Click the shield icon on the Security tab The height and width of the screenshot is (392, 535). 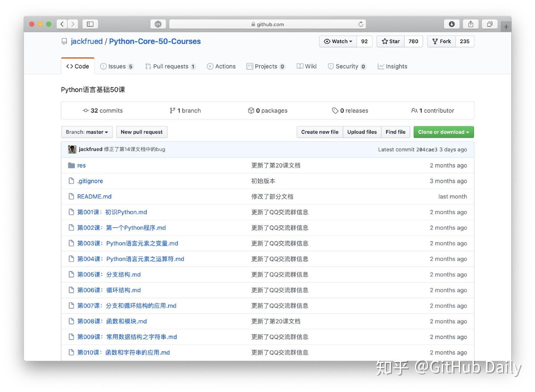[x=331, y=66]
